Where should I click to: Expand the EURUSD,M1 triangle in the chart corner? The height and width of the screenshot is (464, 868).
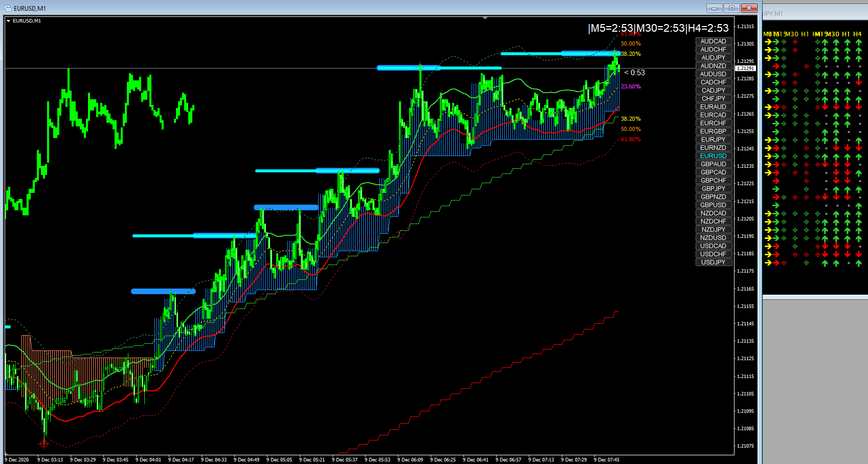click(8, 21)
